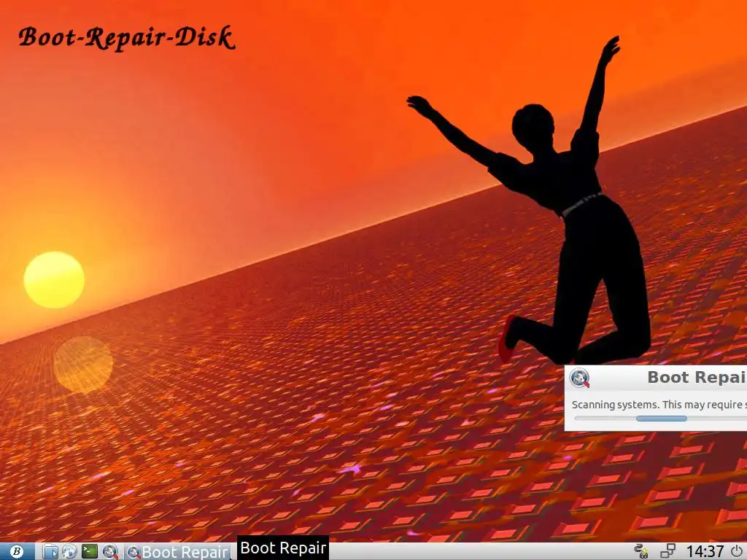Screen dimensions: 747x560
Task: Launch the file manager from taskbar
Action: 50,551
